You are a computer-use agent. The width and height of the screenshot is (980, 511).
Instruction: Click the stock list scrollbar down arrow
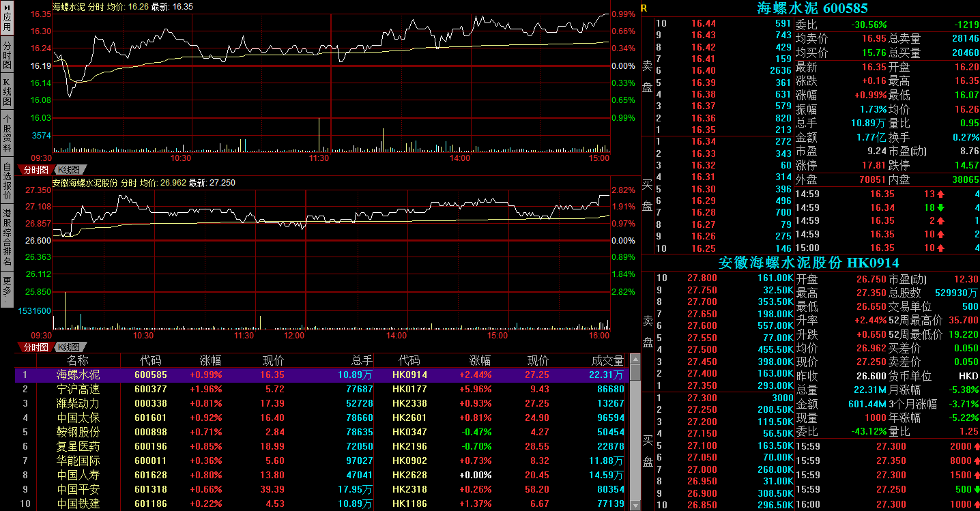tap(635, 506)
